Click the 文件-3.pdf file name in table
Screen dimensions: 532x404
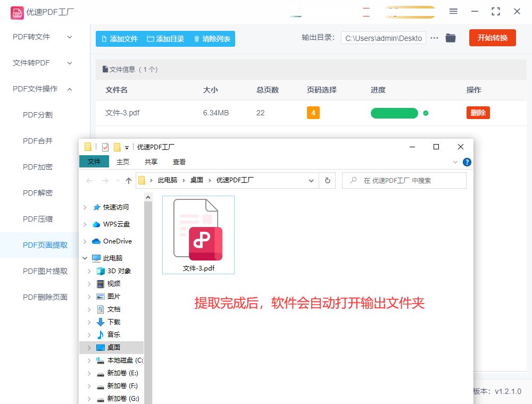[122, 113]
